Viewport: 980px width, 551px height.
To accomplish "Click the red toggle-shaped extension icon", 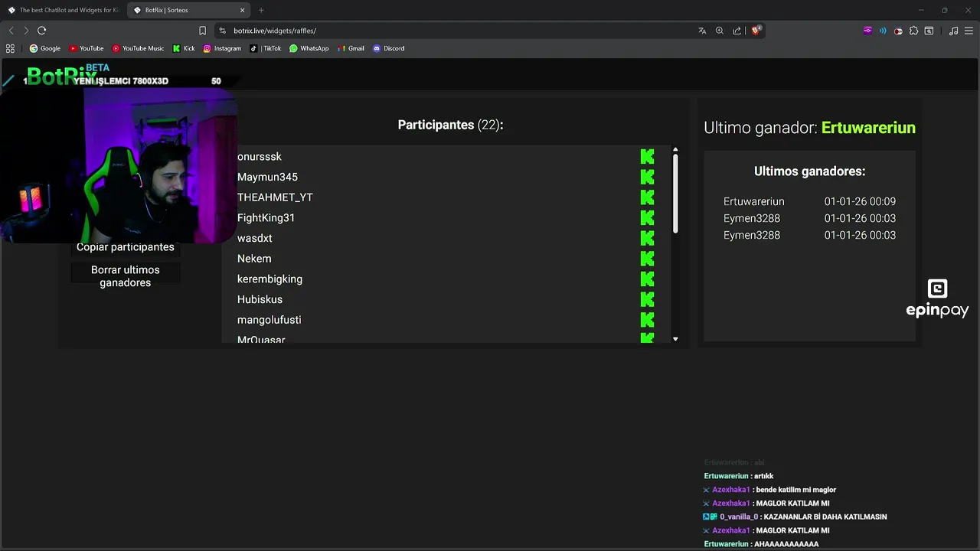I will 898,31.
